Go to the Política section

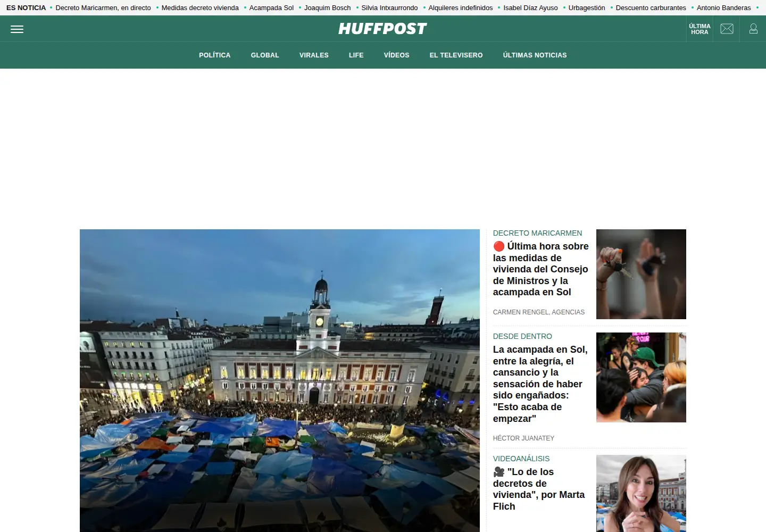(x=215, y=55)
